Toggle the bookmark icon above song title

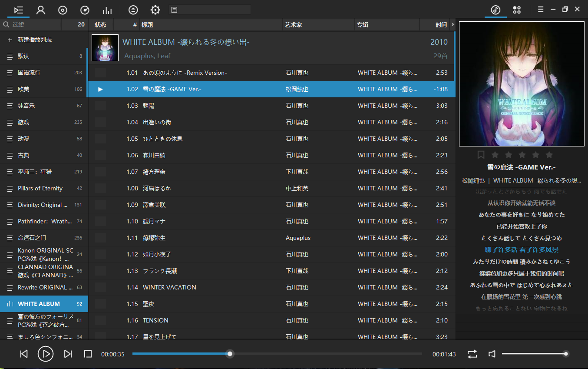point(481,155)
